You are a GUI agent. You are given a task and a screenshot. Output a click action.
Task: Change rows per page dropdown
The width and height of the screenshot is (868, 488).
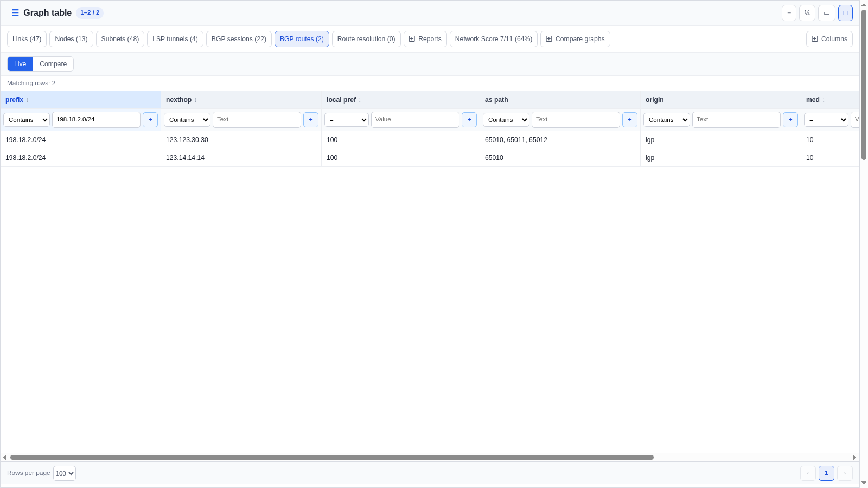pyautogui.click(x=65, y=473)
